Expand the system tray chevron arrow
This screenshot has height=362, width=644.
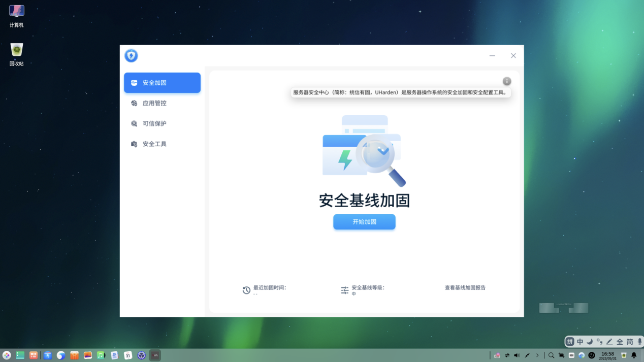point(537,355)
